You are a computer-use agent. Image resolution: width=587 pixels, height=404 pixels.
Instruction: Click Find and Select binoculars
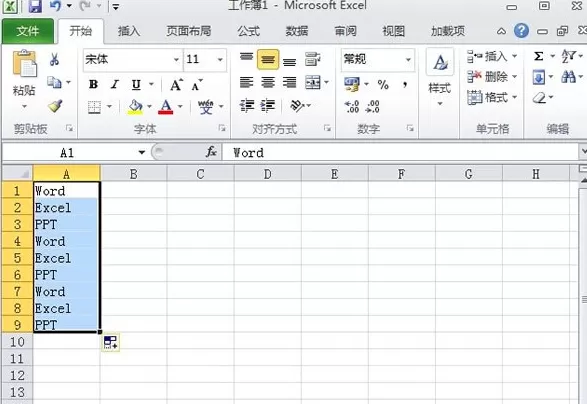click(568, 77)
